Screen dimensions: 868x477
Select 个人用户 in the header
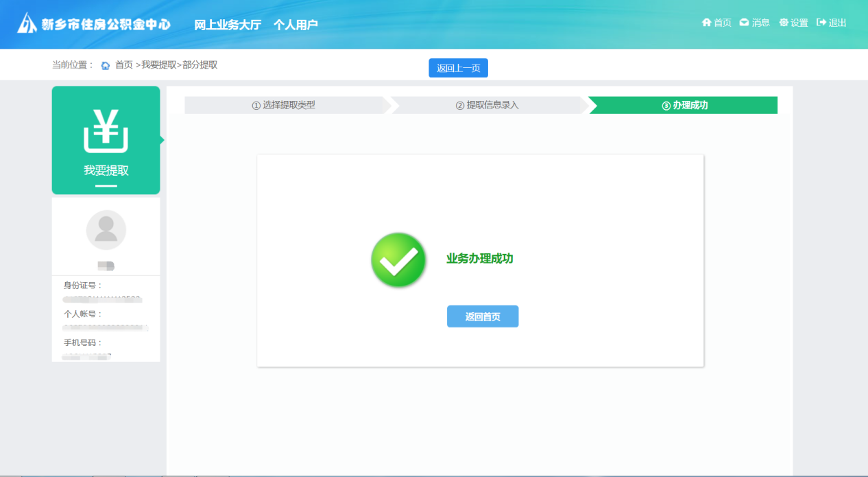(296, 25)
